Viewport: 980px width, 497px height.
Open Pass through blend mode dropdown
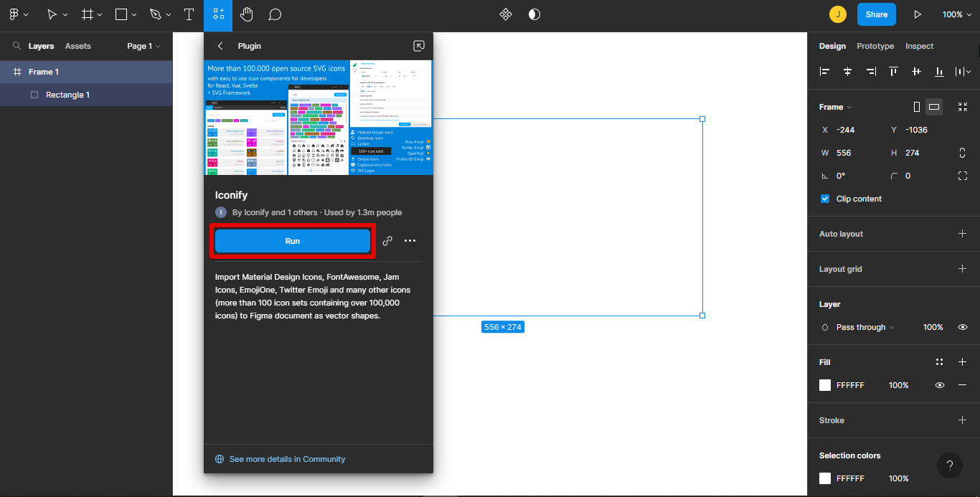point(864,327)
